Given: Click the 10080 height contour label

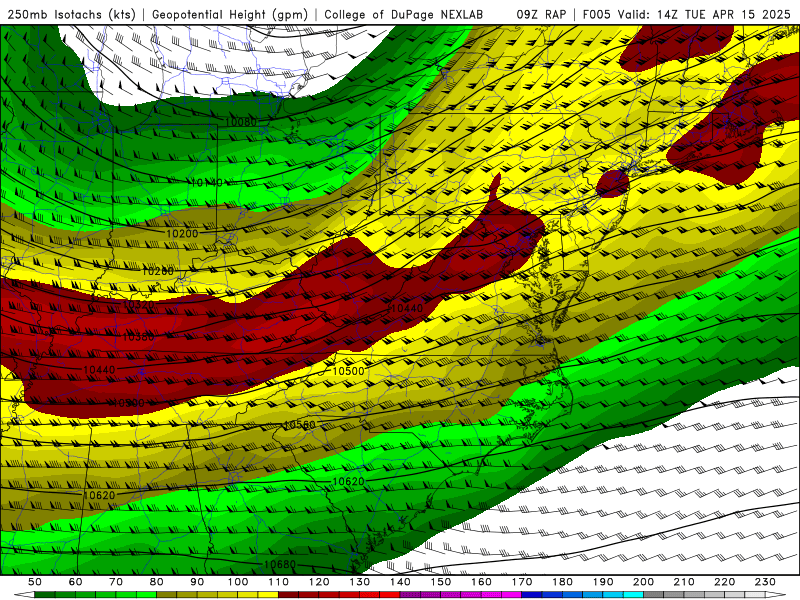Looking at the screenshot, I should pyautogui.click(x=240, y=122).
